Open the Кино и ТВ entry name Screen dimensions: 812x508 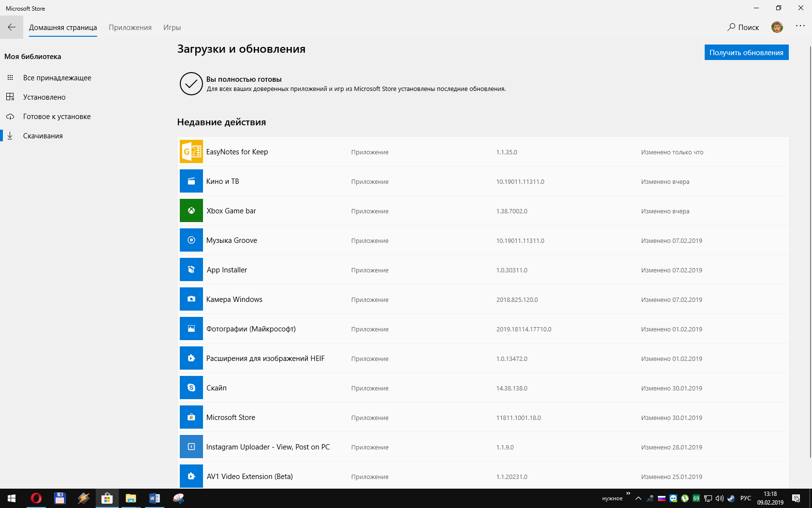(x=223, y=181)
